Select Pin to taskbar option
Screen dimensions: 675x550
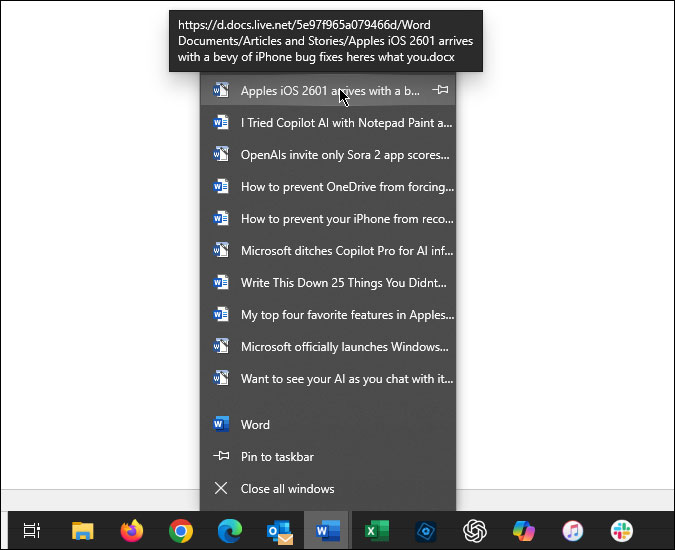(x=277, y=457)
